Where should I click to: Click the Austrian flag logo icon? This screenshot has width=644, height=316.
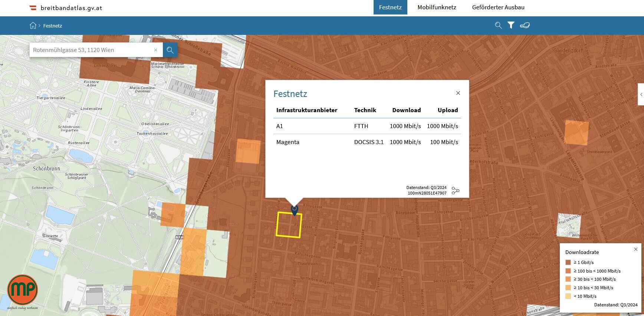tap(33, 8)
